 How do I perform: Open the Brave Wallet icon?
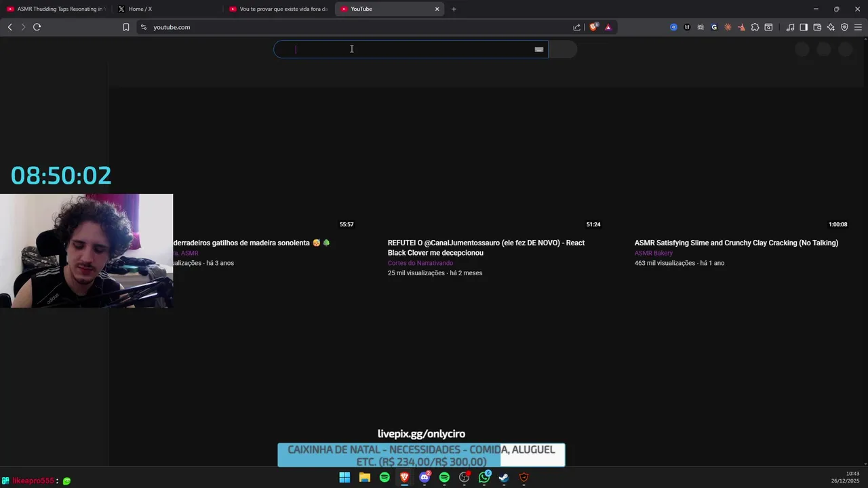[x=817, y=27]
